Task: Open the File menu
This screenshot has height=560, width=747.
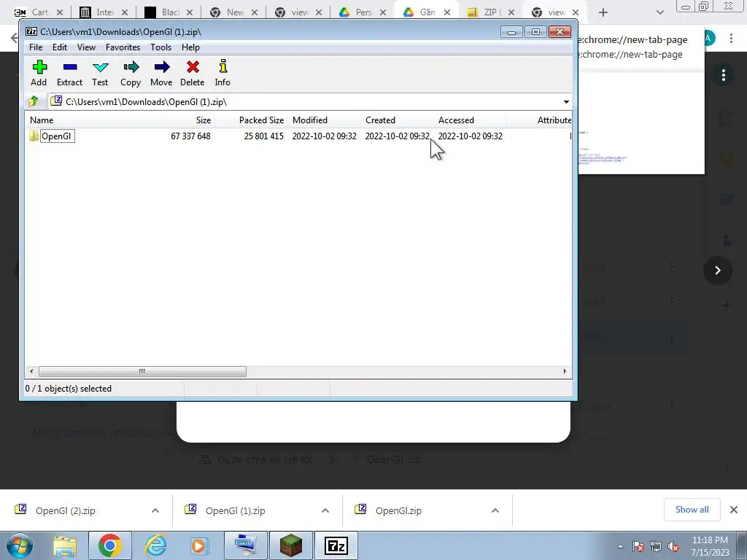Action: tap(36, 47)
